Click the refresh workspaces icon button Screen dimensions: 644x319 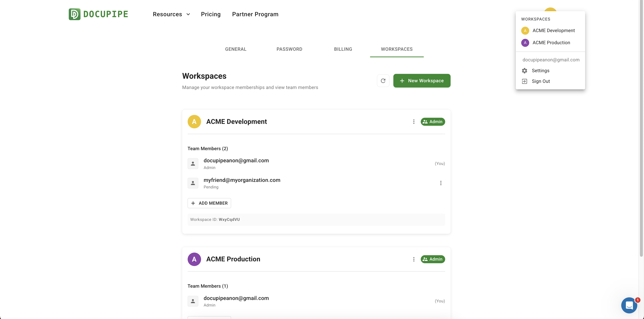click(383, 81)
